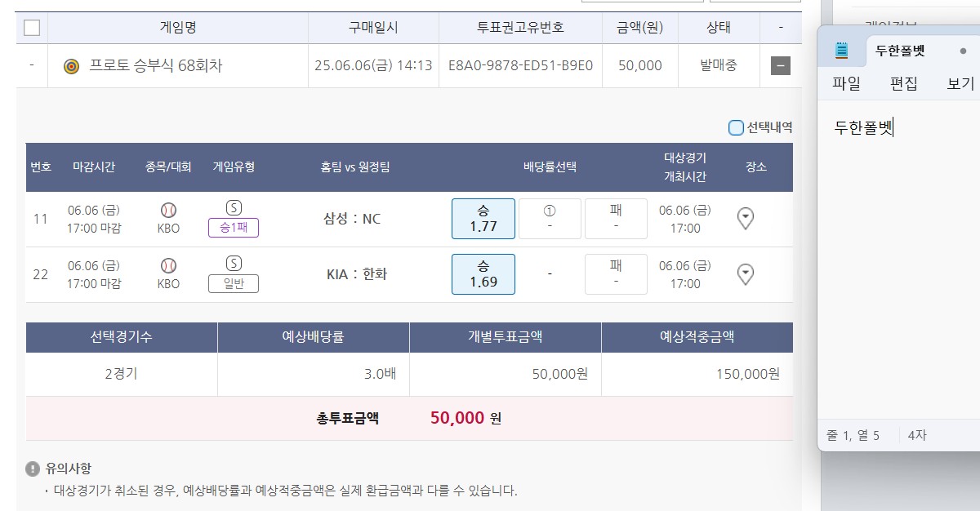This screenshot has height=511, width=980.
Task: Click the baseball icon for 삼성 vs NC
Action: (x=168, y=210)
